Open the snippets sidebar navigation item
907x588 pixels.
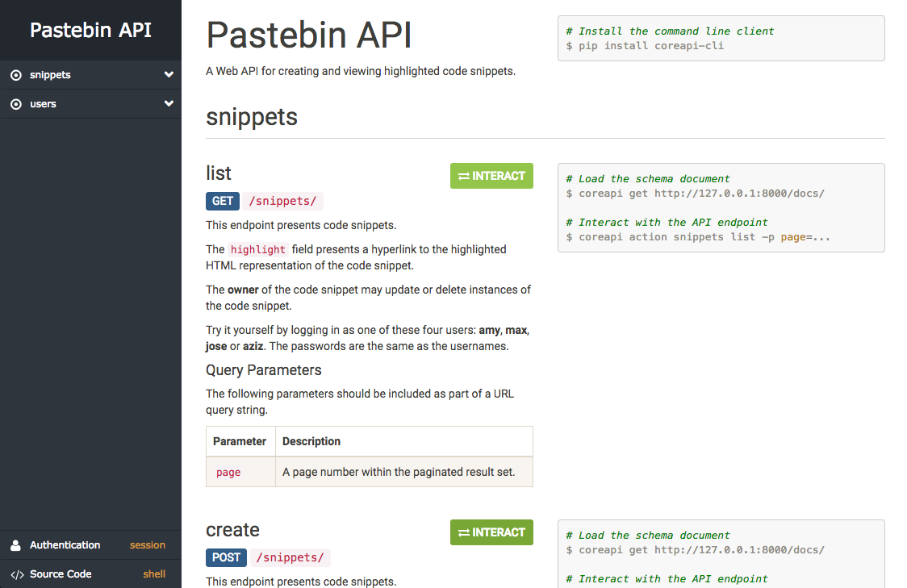pos(50,74)
